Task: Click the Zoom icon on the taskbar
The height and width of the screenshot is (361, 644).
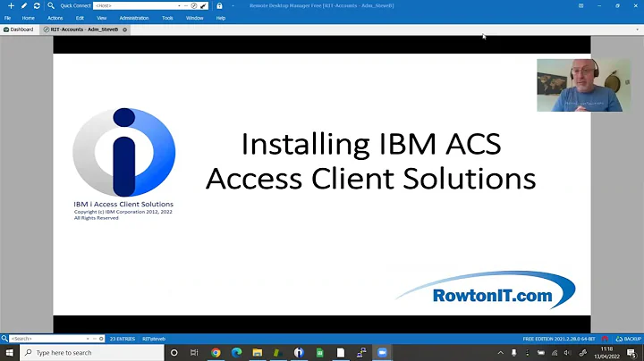Action: (383, 353)
